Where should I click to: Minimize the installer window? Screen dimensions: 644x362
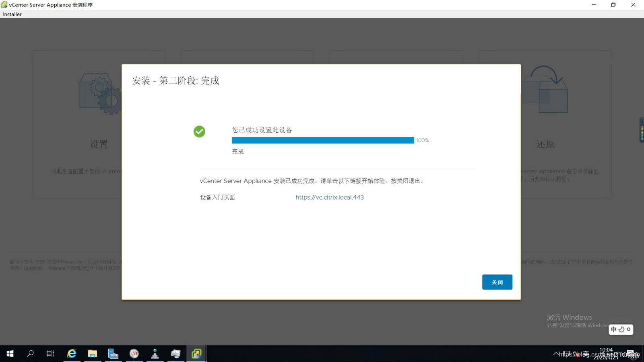point(594,5)
